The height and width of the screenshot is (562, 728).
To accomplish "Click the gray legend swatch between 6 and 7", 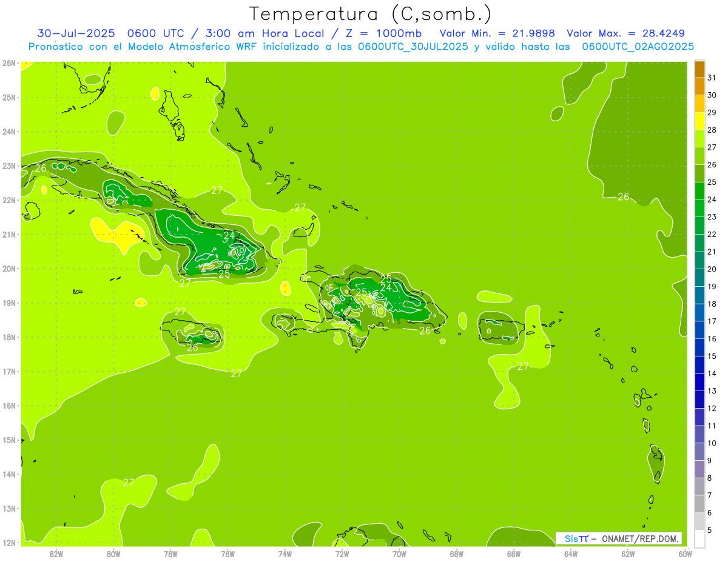I will pyautogui.click(x=699, y=504).
